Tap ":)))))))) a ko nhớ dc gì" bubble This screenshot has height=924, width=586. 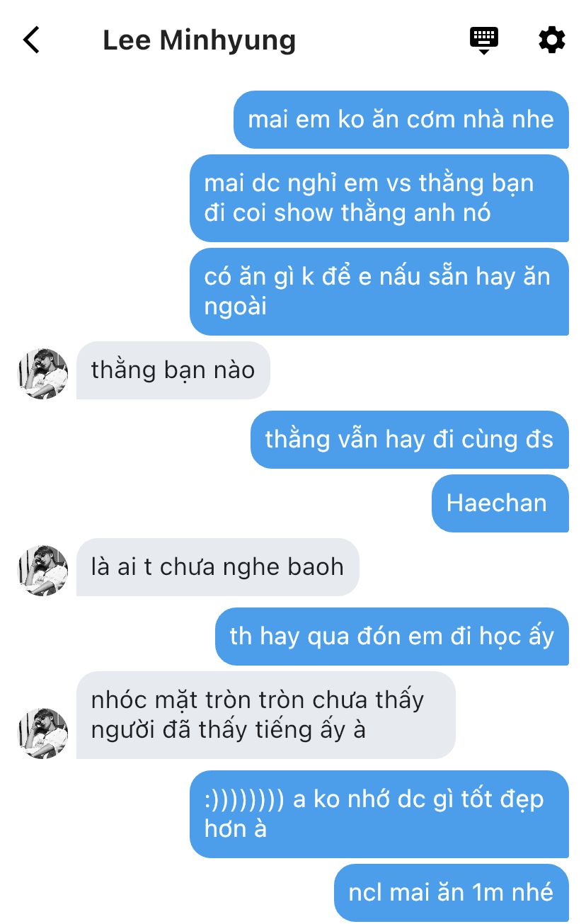point(379,814)
